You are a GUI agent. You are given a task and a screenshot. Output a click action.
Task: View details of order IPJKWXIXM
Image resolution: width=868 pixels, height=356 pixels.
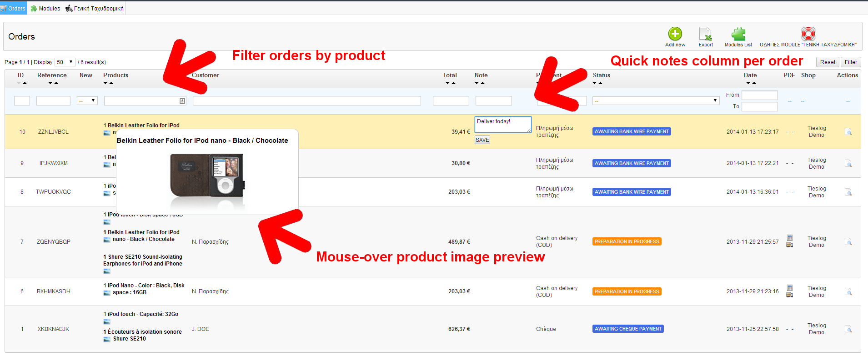click(x=848, y=163)
